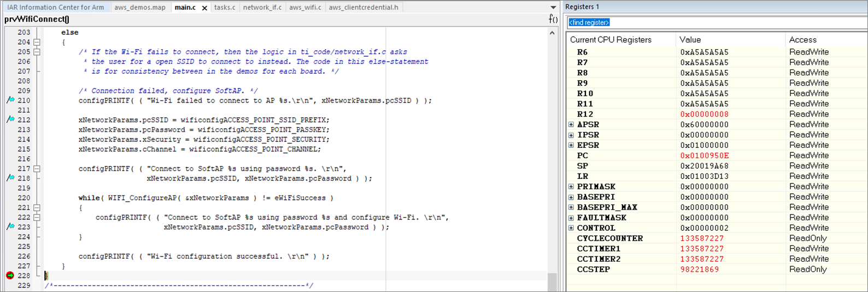Close the main.c tab
Image resolution: width=868 pixels, height=292 pixels.
pyautogui.click(x=204, y=8)
